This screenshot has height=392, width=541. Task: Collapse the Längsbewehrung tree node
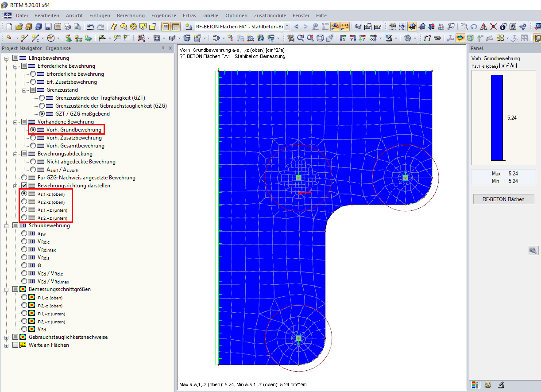[x=7, y=58]
